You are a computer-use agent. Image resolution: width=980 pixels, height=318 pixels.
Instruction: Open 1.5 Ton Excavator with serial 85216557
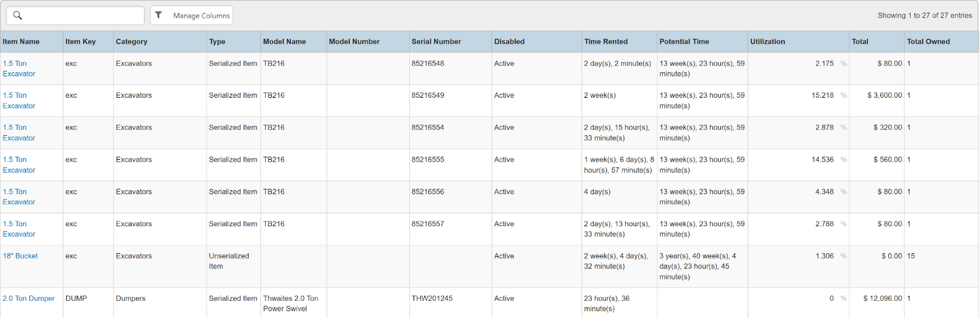[19, 229]
